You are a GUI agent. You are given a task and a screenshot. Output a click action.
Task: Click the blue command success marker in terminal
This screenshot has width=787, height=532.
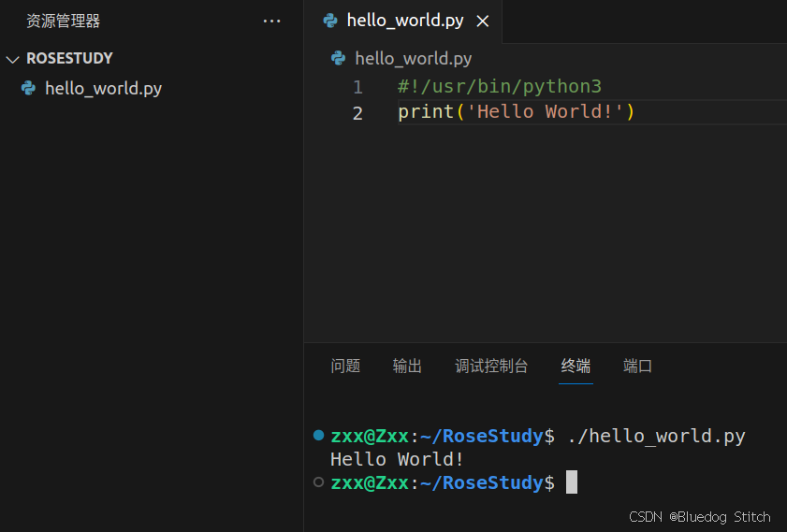click(318, 435)
